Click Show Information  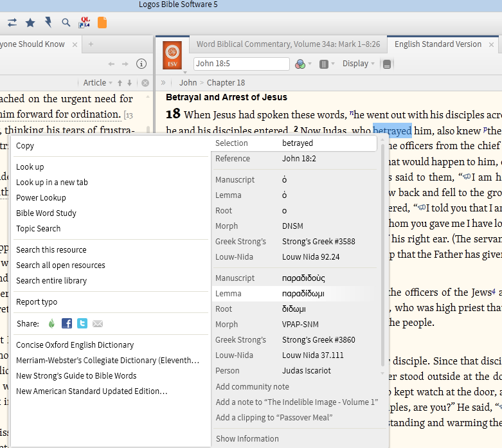tap(247, 438)
